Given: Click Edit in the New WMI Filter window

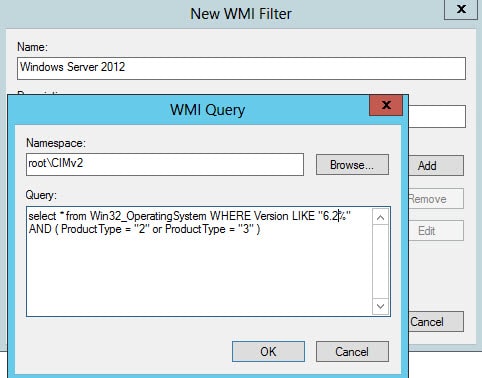Looking at the screenshot, I should pyautogui.click(x=436, y=230).
